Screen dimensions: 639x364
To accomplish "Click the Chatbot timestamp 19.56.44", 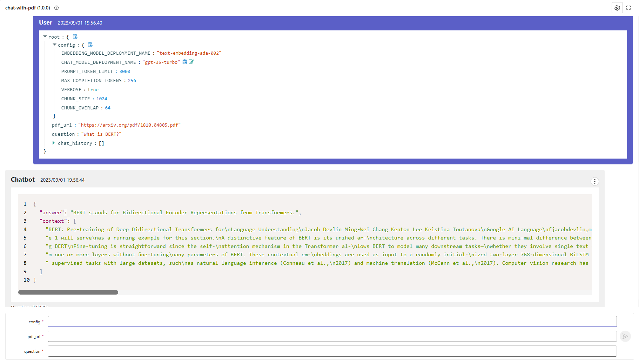I will (62, 180).
